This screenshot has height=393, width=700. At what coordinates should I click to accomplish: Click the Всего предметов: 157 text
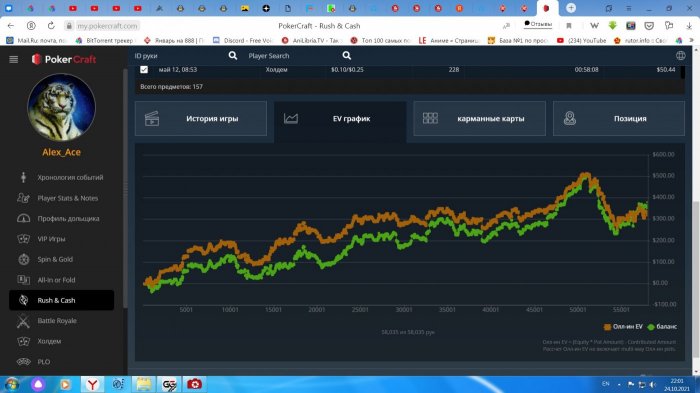(x=171, y=87)
